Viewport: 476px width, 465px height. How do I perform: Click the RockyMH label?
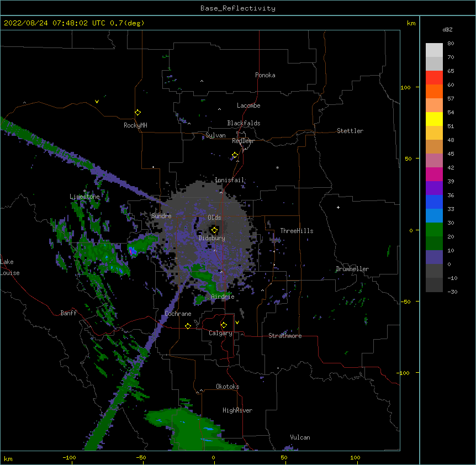click(135, 125)
